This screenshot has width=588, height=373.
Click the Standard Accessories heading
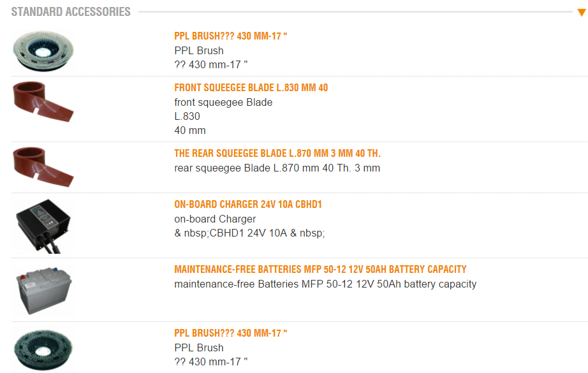(71, 11)
